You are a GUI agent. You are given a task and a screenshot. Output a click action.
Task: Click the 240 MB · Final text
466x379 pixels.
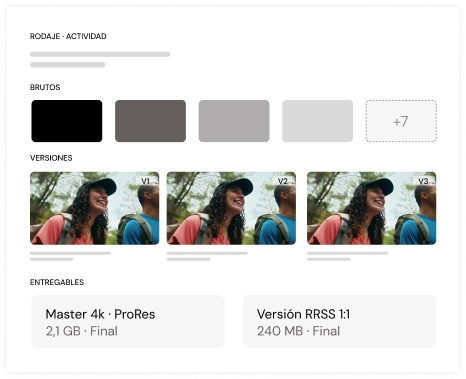coord(299,331)
